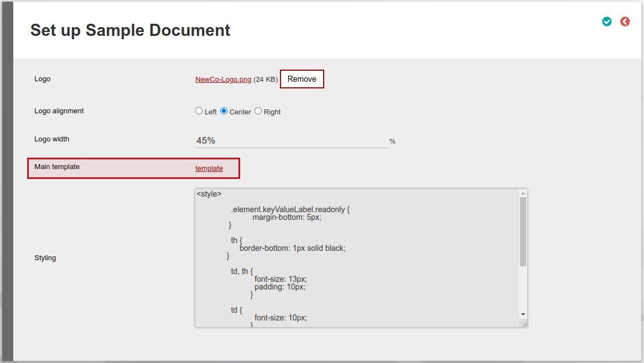
Task: Click the 'Main template' label
Action: pos(57,166)
